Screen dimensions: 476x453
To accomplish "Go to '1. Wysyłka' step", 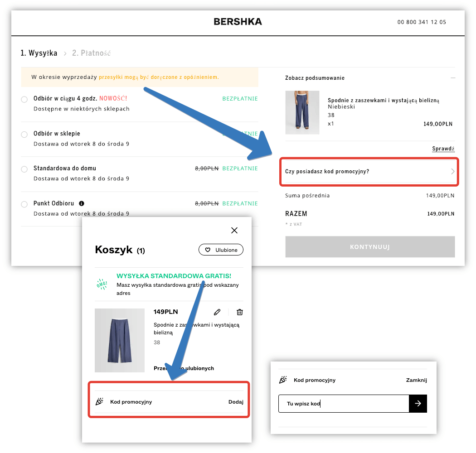I will (x=39, y=53).
